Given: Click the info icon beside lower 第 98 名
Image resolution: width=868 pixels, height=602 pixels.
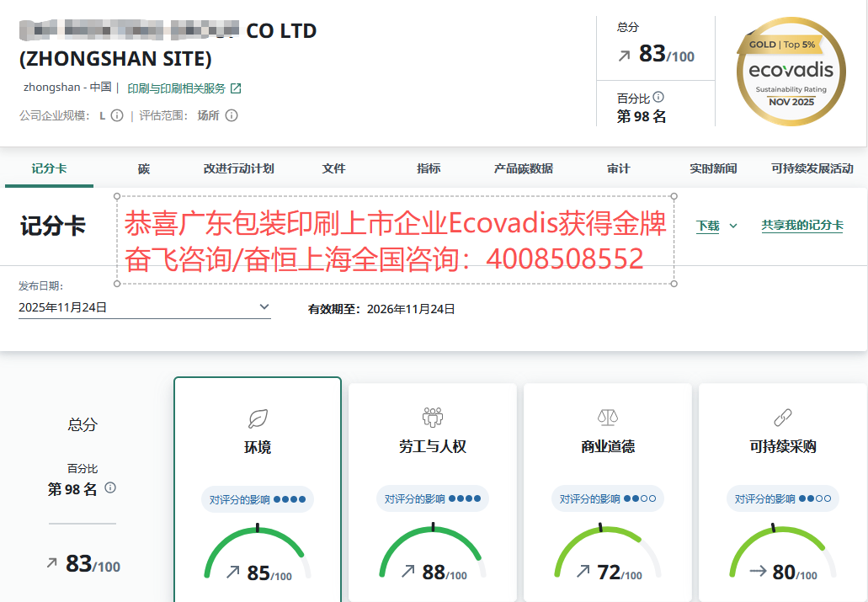Looking at the screenshot, I should [x=110, y=487].
